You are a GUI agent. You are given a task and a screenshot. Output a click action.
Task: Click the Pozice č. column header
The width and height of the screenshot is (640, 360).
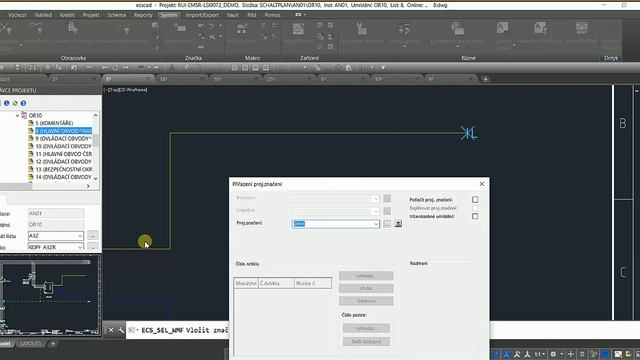(313, 283)
